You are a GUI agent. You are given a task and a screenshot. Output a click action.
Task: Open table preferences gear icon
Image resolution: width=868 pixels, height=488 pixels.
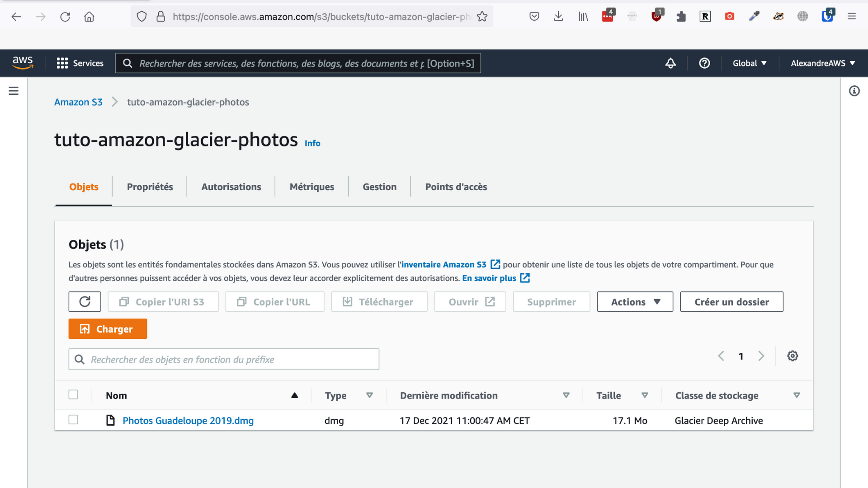click(x=793, y=356)
